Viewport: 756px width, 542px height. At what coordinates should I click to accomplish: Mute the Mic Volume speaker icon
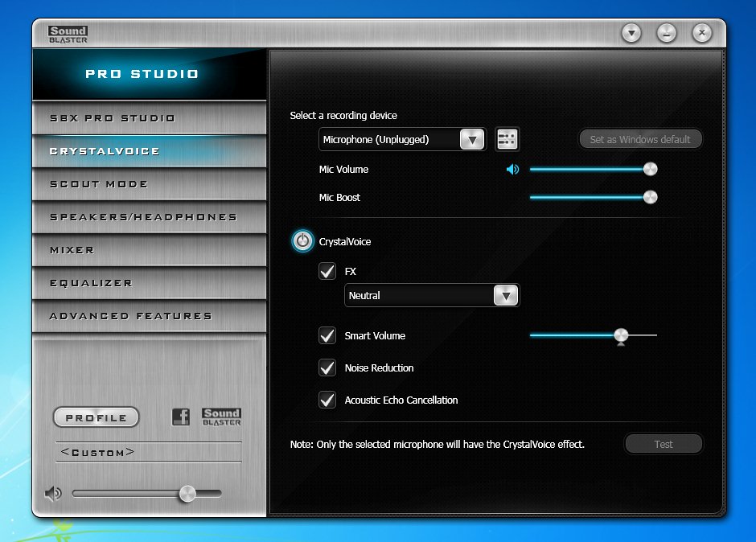click(512, 169)
